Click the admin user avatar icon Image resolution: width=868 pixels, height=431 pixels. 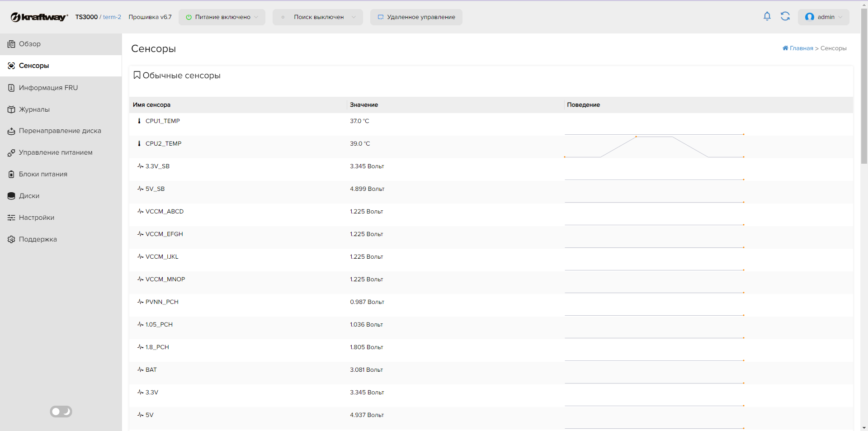point(810,17)
